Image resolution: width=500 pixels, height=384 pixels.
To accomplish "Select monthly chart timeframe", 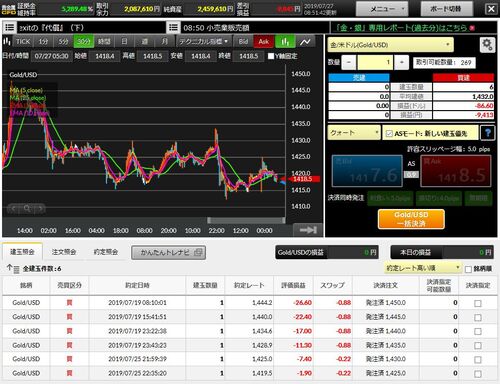I will pyautogui.click(x=165, y=42).
